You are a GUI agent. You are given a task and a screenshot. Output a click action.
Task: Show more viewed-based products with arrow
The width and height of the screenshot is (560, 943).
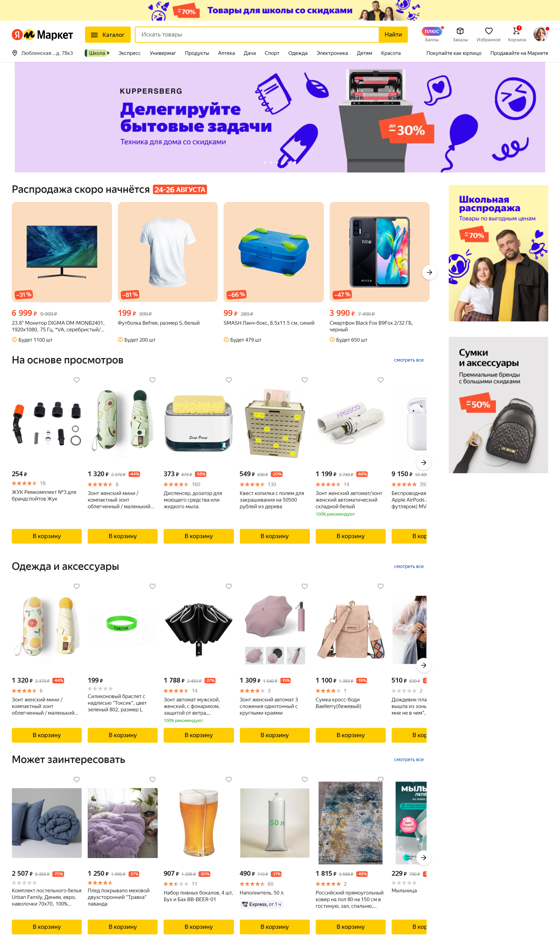click(x=423, y=462)
